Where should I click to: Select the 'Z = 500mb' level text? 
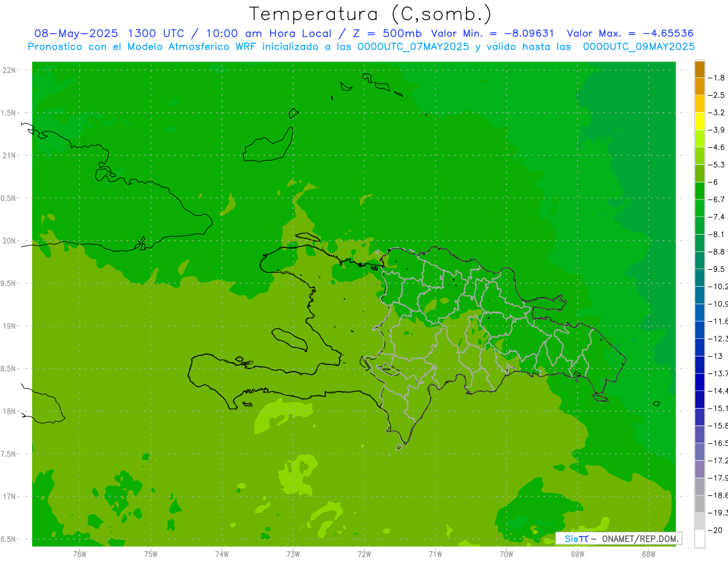pyautogui.click(x=387, y=33)
